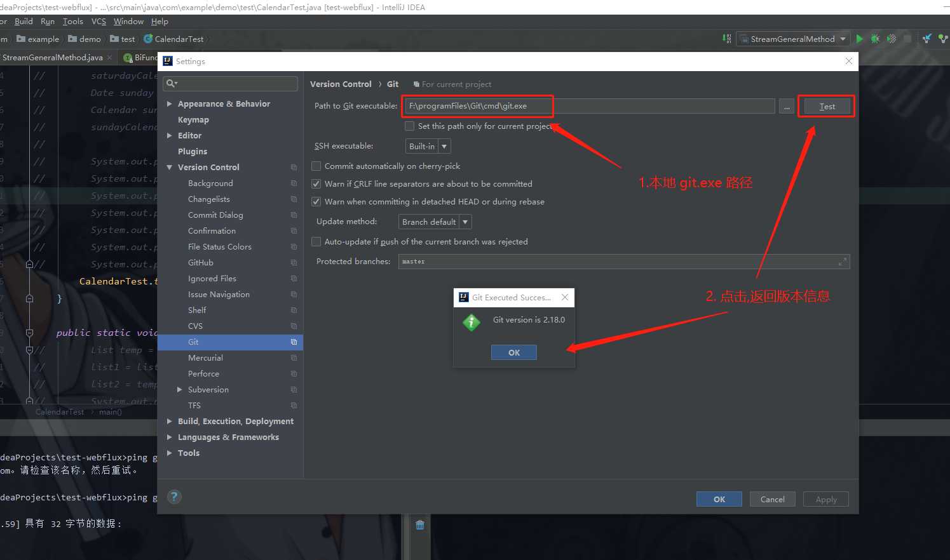Expand the Subversion tree node
This screenshot has width=950, height=560.
pos(180,389)
